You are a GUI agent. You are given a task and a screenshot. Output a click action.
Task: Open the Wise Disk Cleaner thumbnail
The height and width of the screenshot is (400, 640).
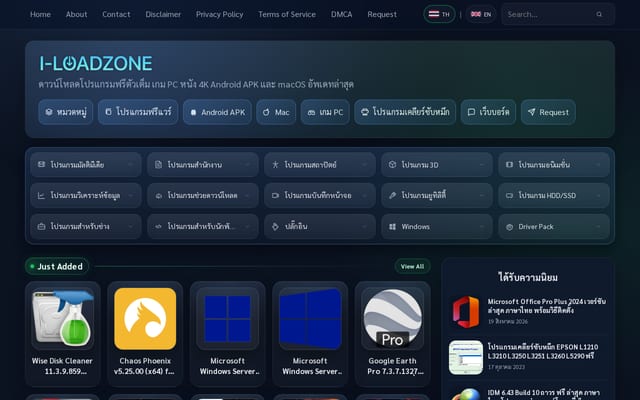(x=62, y=319)
